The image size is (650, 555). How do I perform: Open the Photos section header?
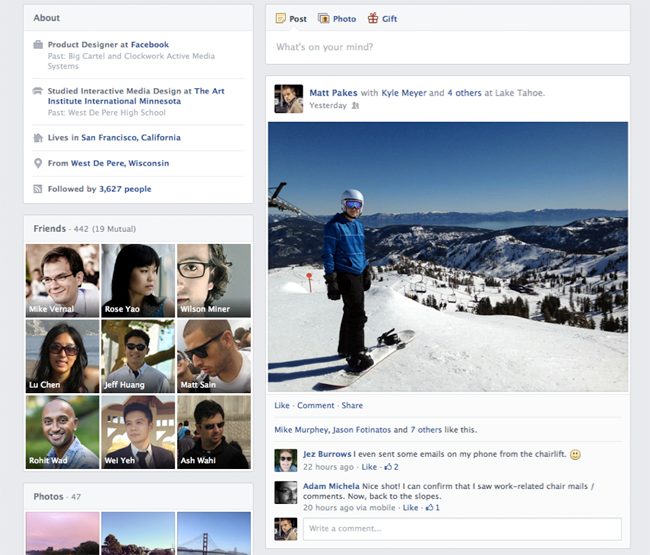tap(49, 496)
